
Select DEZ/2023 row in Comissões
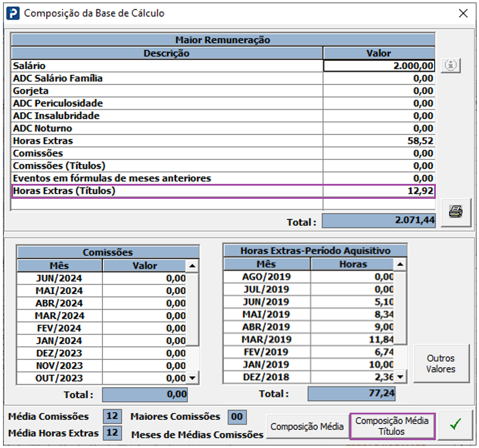click(101, 353)
